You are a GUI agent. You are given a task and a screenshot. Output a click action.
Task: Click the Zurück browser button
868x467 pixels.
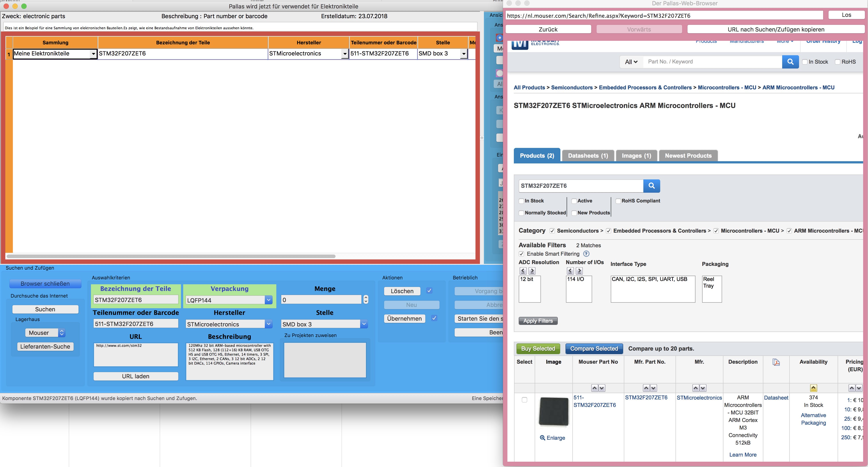pyautogui.click(x=548, y=29)
